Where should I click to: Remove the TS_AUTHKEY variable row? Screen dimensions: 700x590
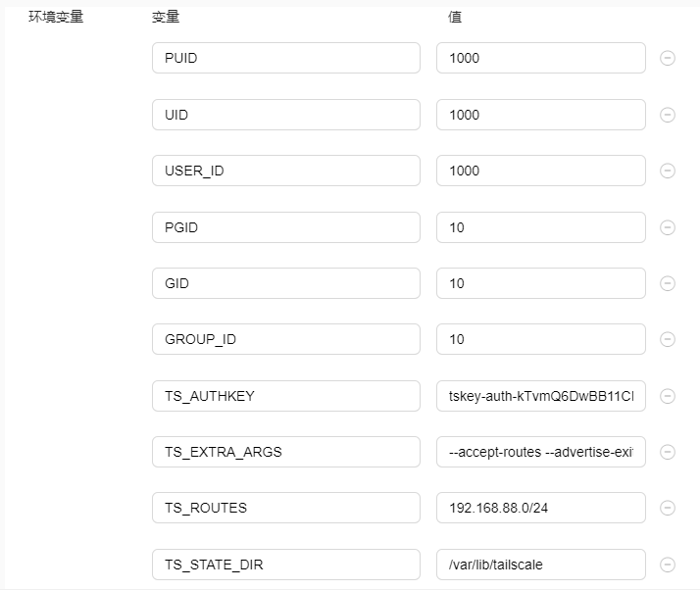click(668, 396)
